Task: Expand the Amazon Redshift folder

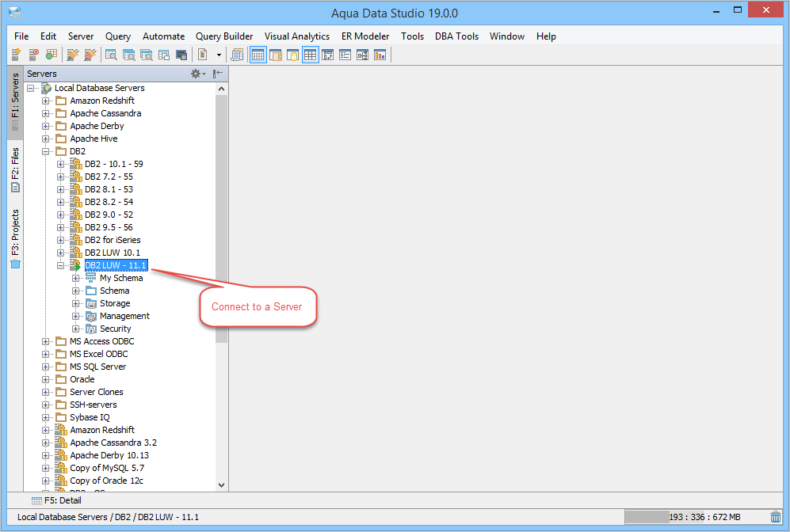Action: (46, 101)
